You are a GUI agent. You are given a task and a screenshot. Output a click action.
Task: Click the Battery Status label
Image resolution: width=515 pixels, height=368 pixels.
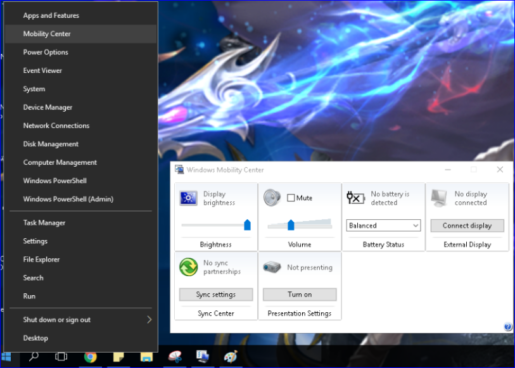(383, 245)
